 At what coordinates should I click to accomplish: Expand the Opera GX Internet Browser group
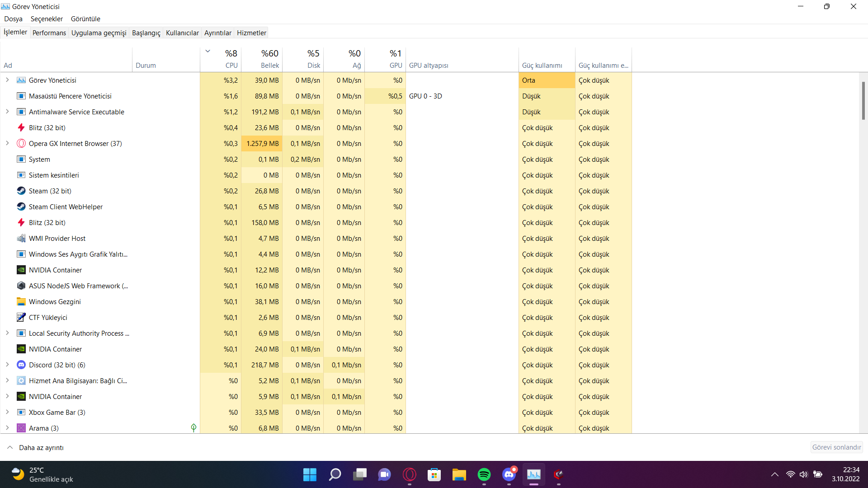point(7,143)
